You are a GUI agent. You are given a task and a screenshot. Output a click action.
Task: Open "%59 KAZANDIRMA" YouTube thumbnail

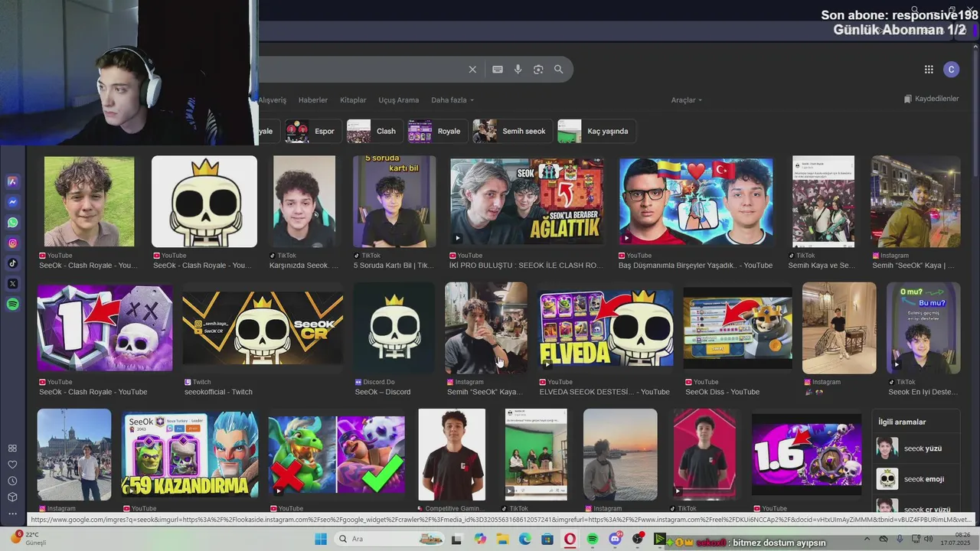pyautogui.click(x=190, y=455)
